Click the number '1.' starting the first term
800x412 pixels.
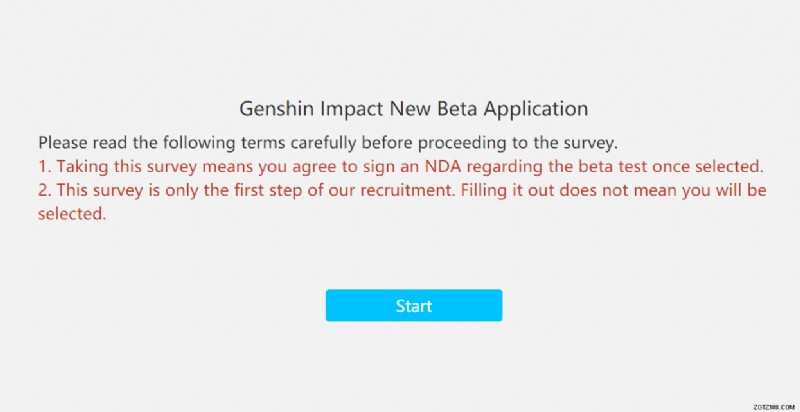tap(45, 166)
